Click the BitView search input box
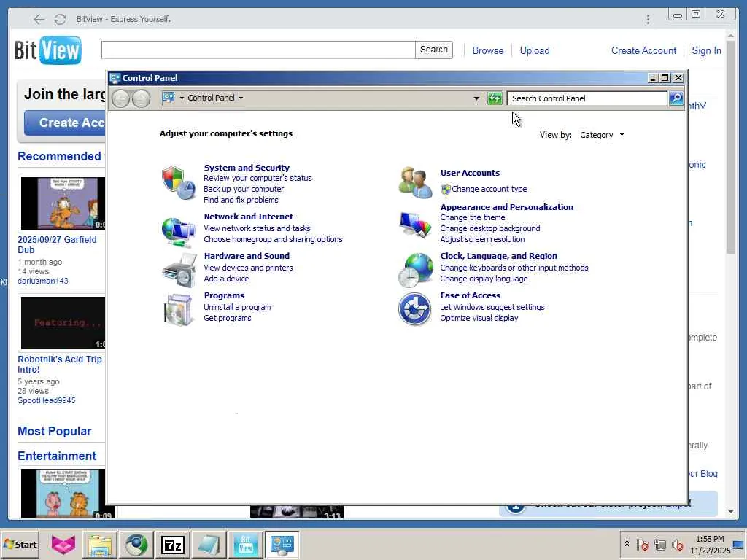This screenshot has height=560, width=747. pos(258,50)
